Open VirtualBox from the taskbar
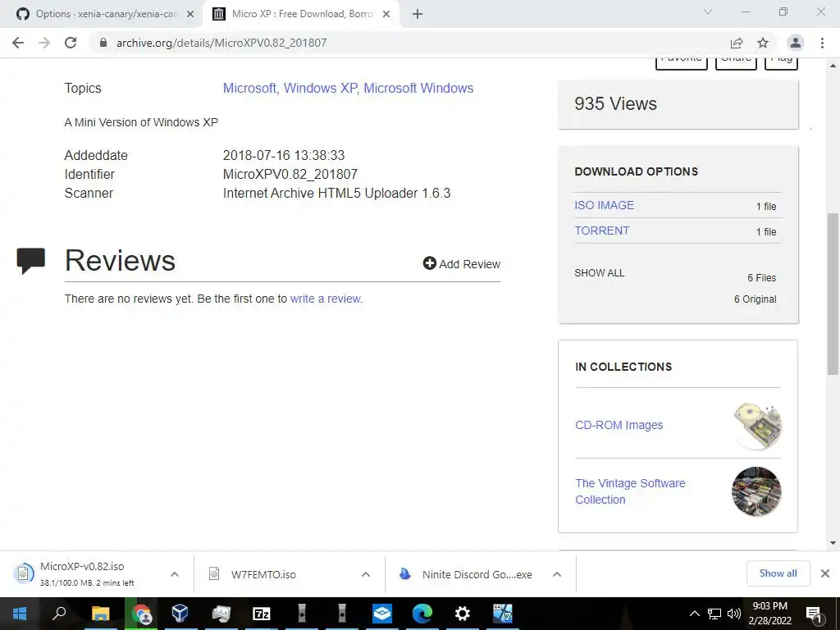This screenshot has height=630, width=840. pos(180,614)
